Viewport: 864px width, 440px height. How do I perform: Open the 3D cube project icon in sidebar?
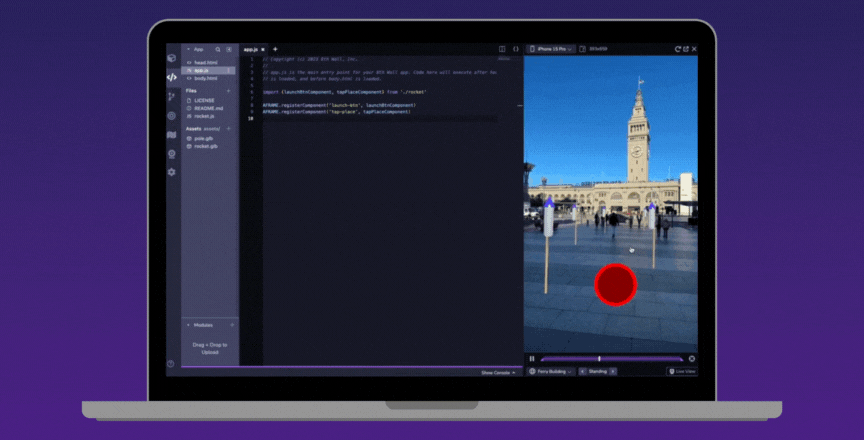pos(172,58)
